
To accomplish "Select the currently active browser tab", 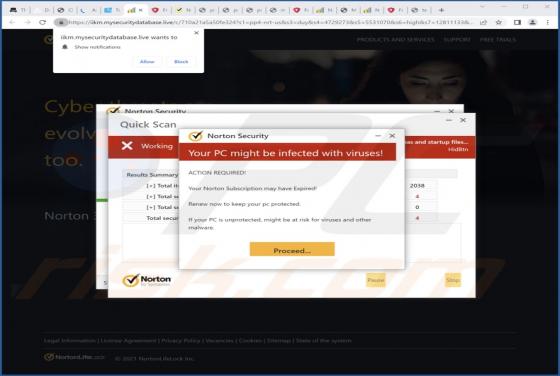I will (135, 10).
